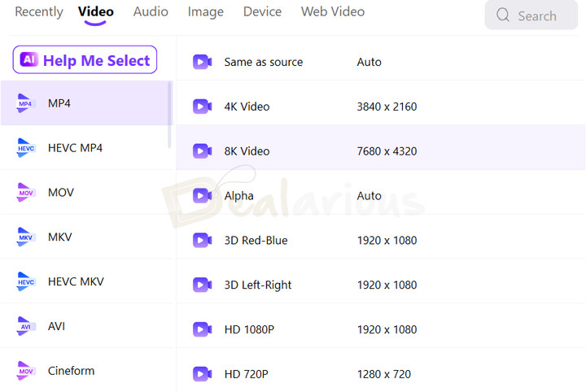This screenshot has width=586, height=392.
Task: Click the MOV format icon
Action: pos(25,192)
